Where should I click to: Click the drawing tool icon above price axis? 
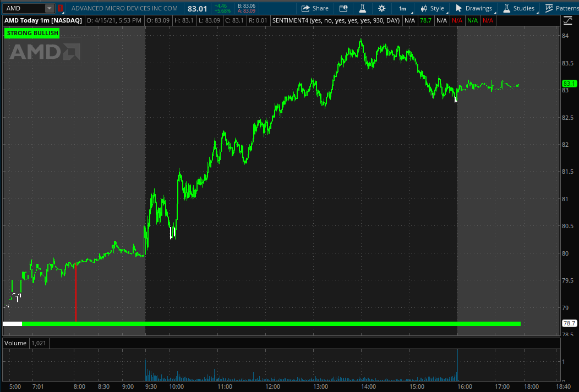(567, 21)
